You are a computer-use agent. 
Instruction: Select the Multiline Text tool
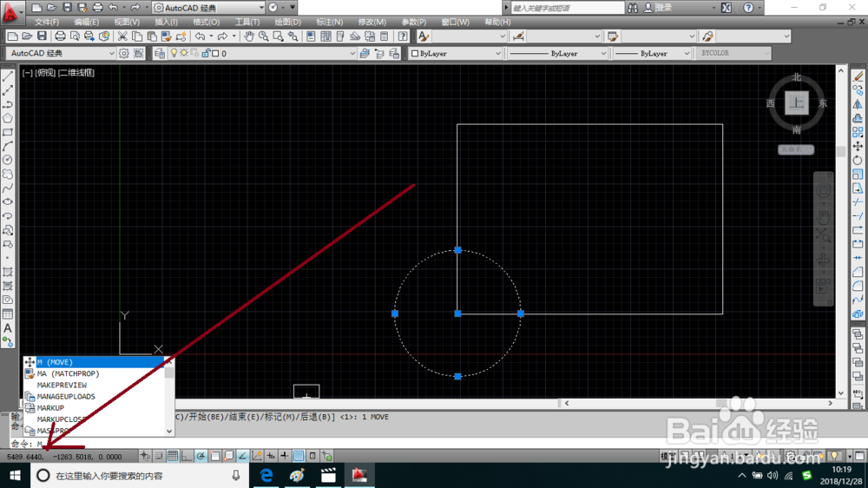[x=8, y=328]
